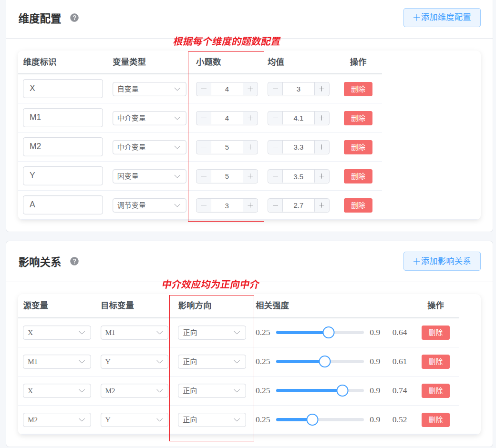Click the dimension label input containing Y
The width and height of the screenshot is (496, 448).
pyautogui.click(x=62, y=176)
